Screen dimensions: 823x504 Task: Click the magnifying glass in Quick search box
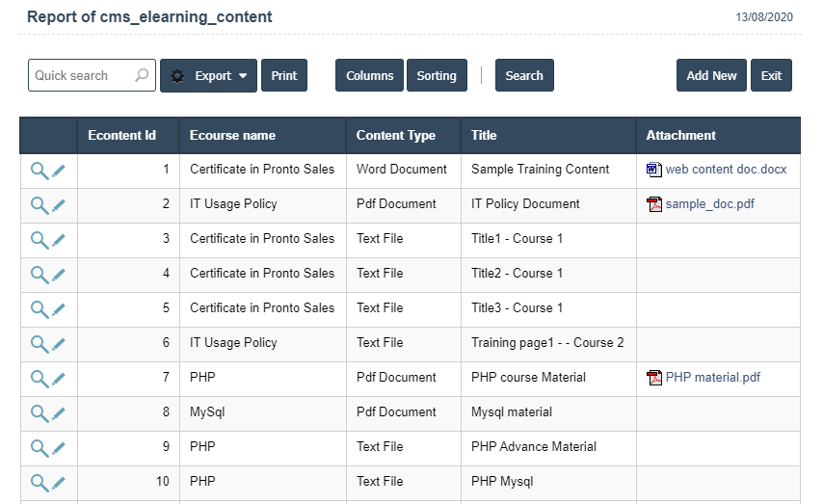point(143,75)
